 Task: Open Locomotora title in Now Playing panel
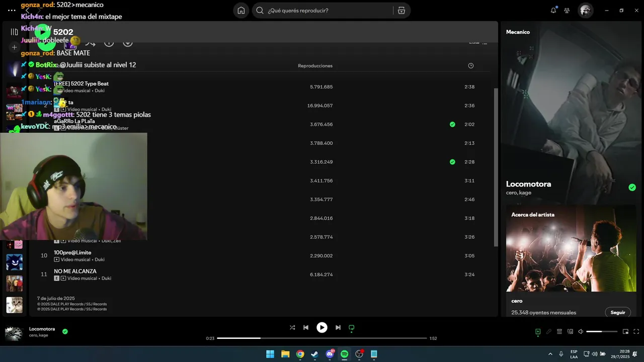[x=528, y=184]
